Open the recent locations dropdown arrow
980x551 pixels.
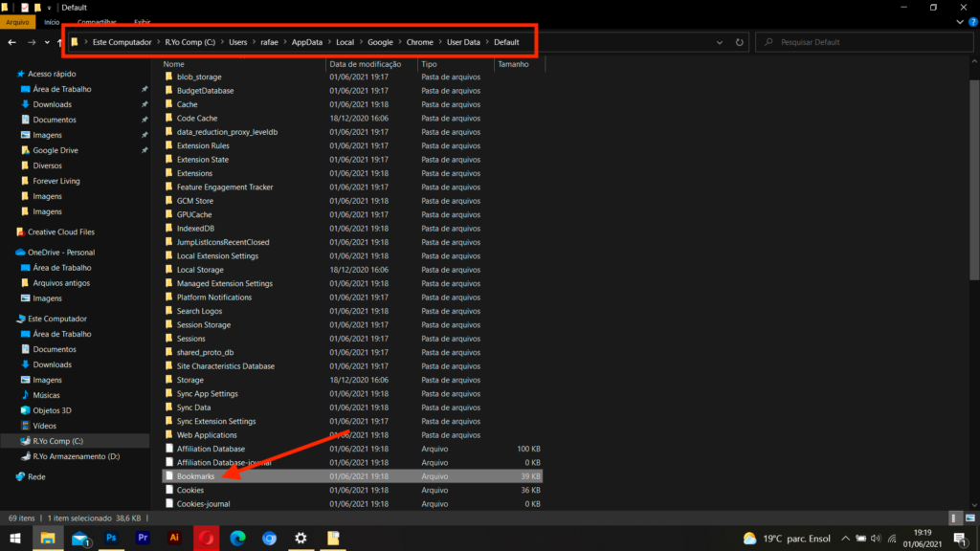click(47, 42)
